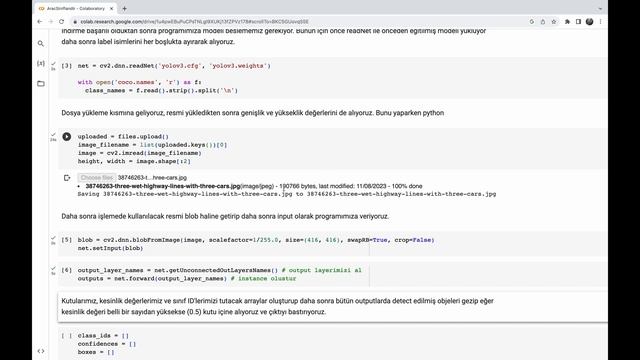The image size is (640, 360).
Task: Click cell [3] readNet code line
Action: point(174,66)
